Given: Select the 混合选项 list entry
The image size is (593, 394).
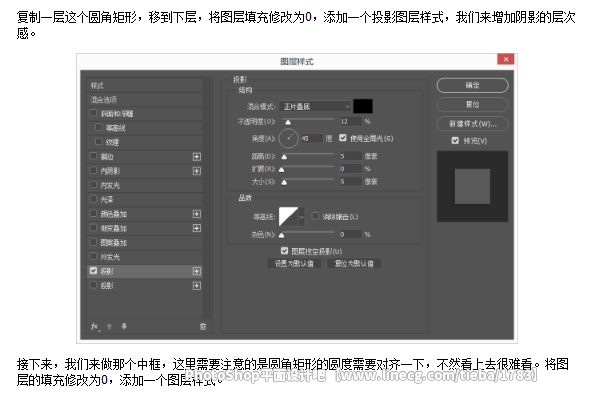Looking at the screenshot, I should point(145,100).
